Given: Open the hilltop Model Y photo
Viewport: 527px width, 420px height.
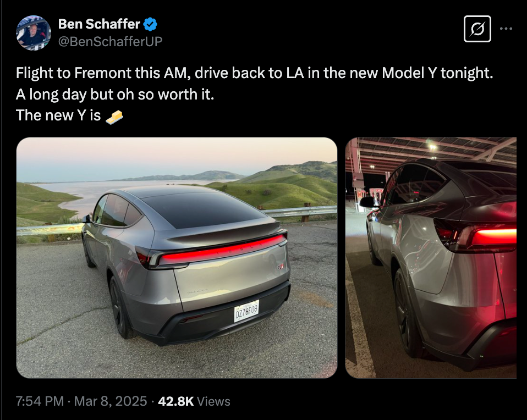Looking at the screenshot, I should [x=177, y=257].
